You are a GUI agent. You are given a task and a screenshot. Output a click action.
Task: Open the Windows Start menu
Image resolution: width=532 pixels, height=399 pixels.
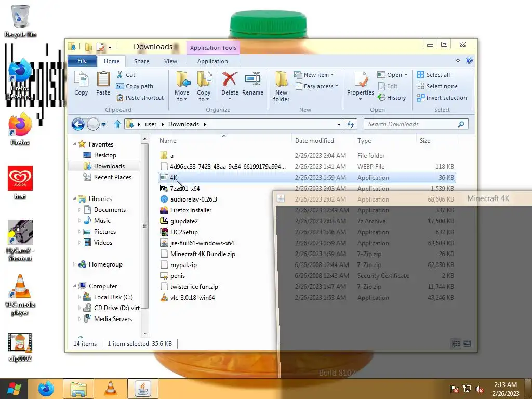point(14,389)
